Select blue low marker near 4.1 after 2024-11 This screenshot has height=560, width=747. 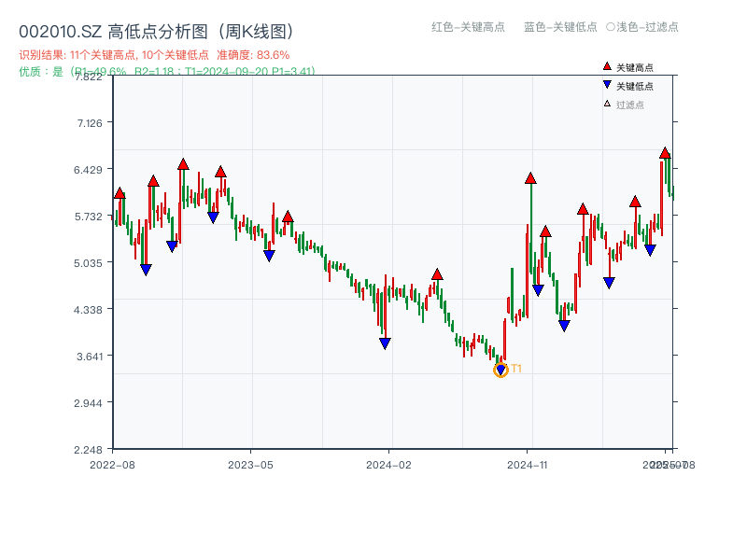[x=564, y=326]
